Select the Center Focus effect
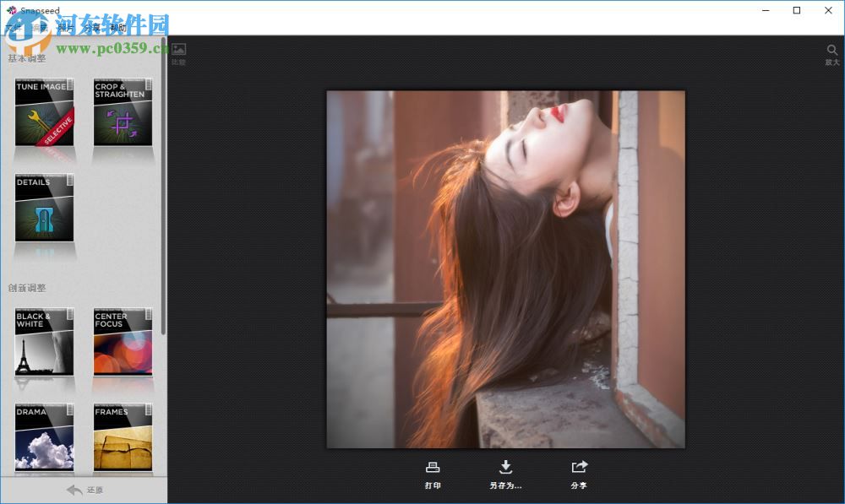The width and height of the screenshot is (845, 504). point(123,344)
